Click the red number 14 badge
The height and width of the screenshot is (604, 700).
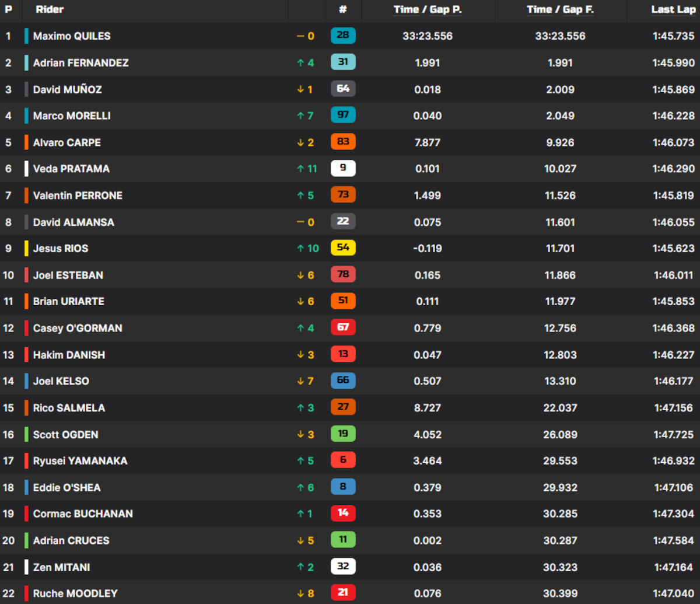tap(343, 514)
